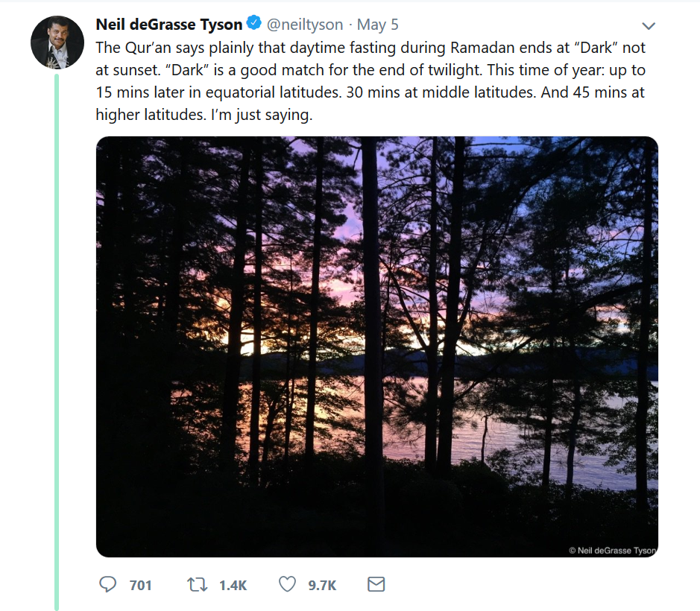The width and height of the screenshot is (700, 611).
Task: Click the reply speech bubble icon
Action: 107,584
